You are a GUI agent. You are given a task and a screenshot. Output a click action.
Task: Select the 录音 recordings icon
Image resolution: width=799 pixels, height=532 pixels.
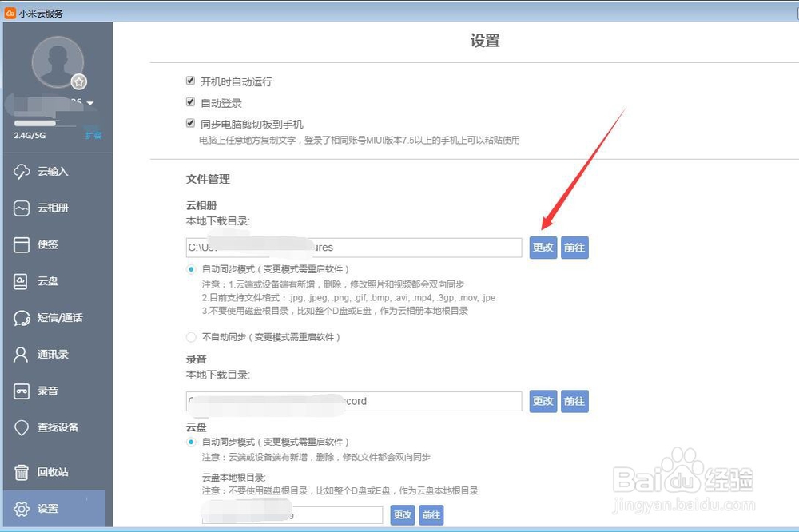tap(22, 391)
